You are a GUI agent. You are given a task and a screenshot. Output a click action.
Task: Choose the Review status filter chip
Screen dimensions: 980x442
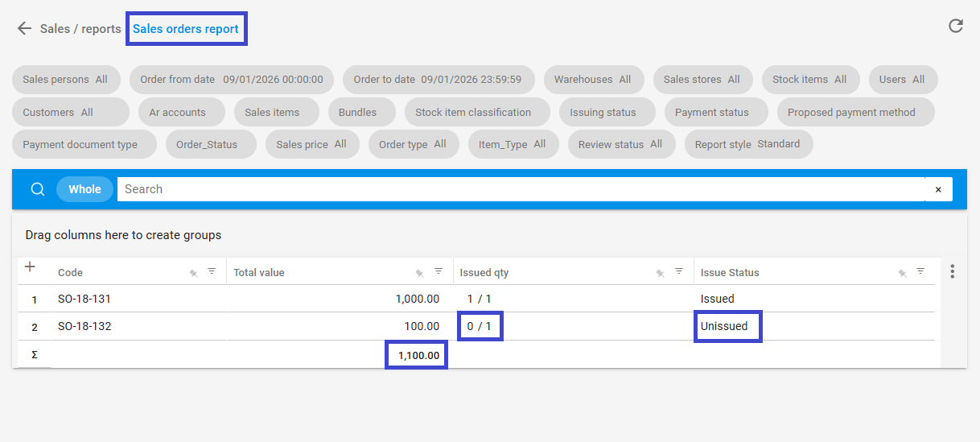(x=621, y=144)
